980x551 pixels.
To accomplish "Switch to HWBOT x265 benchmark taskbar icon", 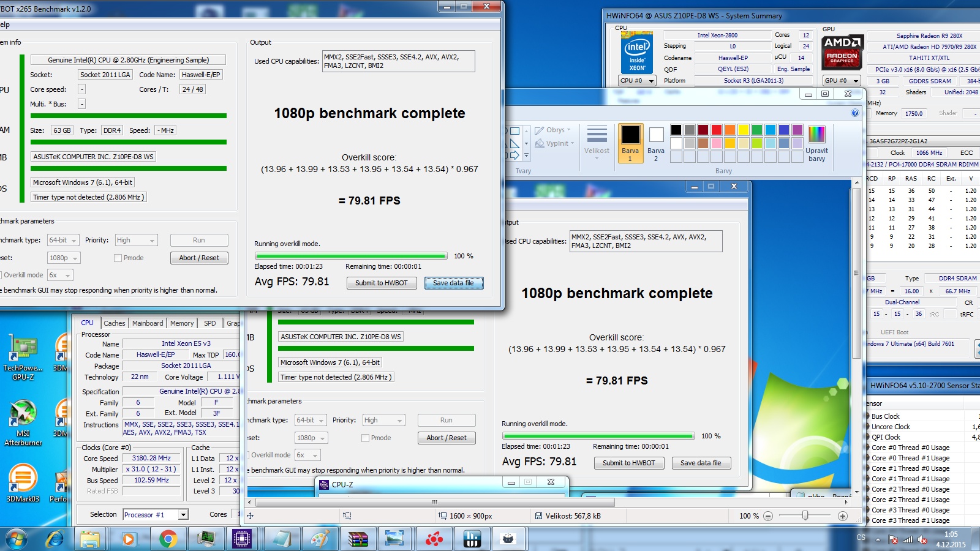I will click(x=508, y=539).
